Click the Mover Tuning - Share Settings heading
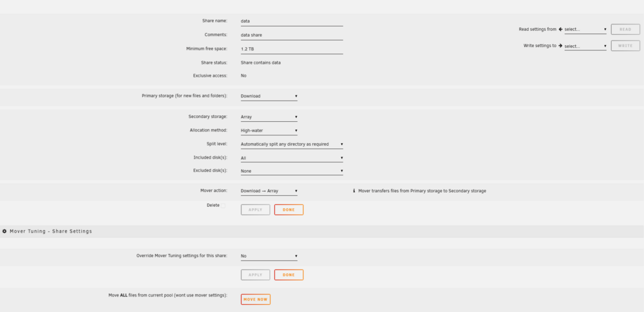Screen dimensions: 644x312 point(50,231)
